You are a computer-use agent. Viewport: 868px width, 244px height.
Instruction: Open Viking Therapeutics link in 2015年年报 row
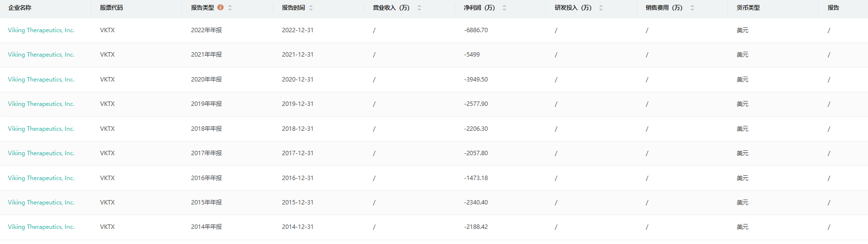[41, 203]
